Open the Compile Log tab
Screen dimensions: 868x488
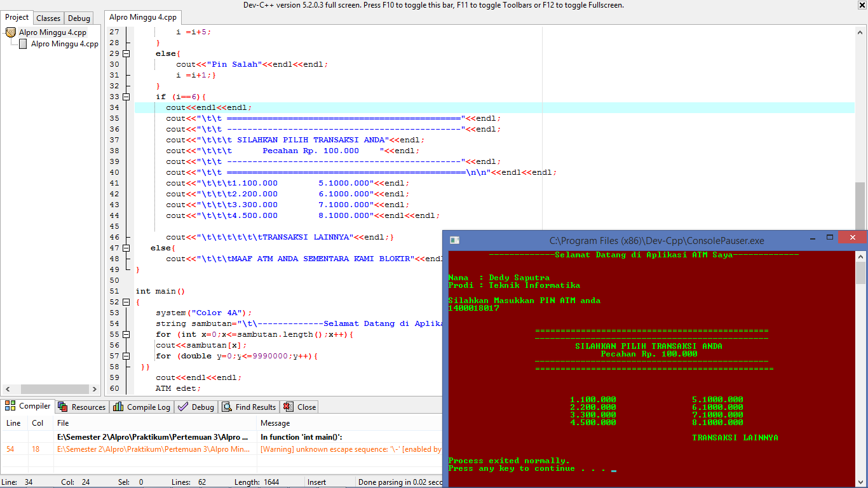[142, 407]
